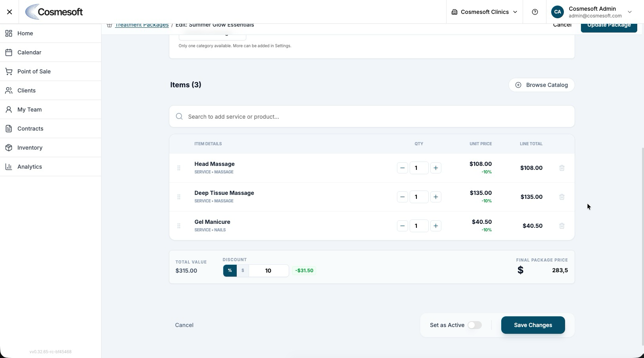Increase Head Massage quantity with plus
Screen dimensions: 644x358
(x=436, y=168)
